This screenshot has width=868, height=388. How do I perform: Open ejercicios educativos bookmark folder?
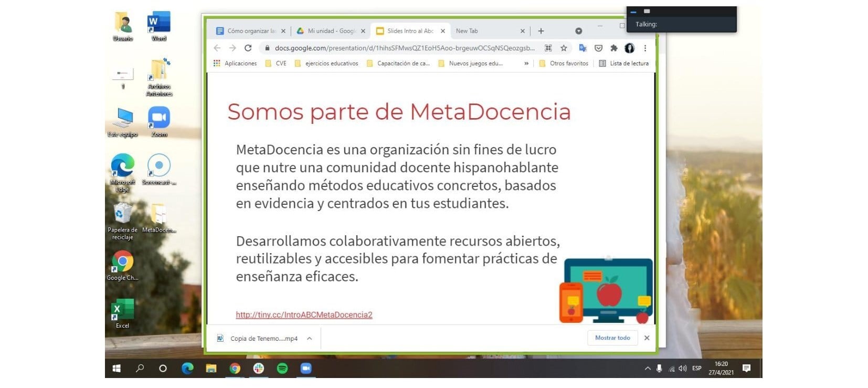pyautogui.click(x=326, y=63)
